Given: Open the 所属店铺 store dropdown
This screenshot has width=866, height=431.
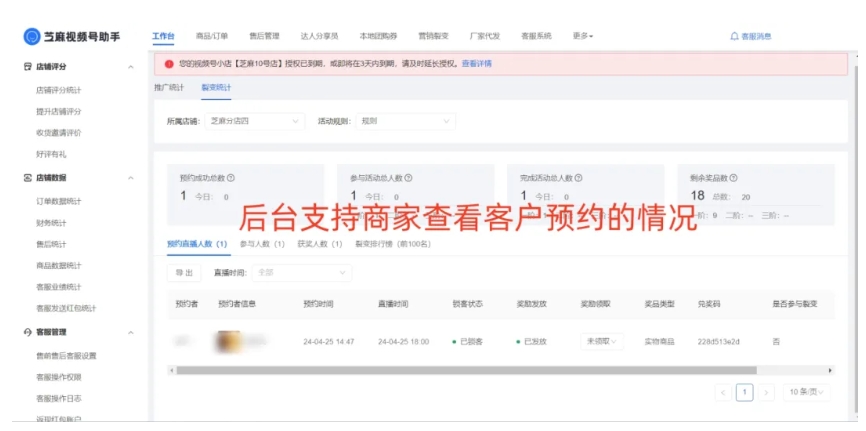Looking at the screenshot, I should coord(254,121).
